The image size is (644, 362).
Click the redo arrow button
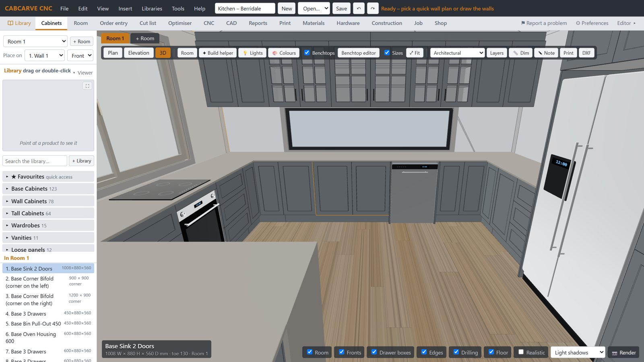(x=373, y=8)
